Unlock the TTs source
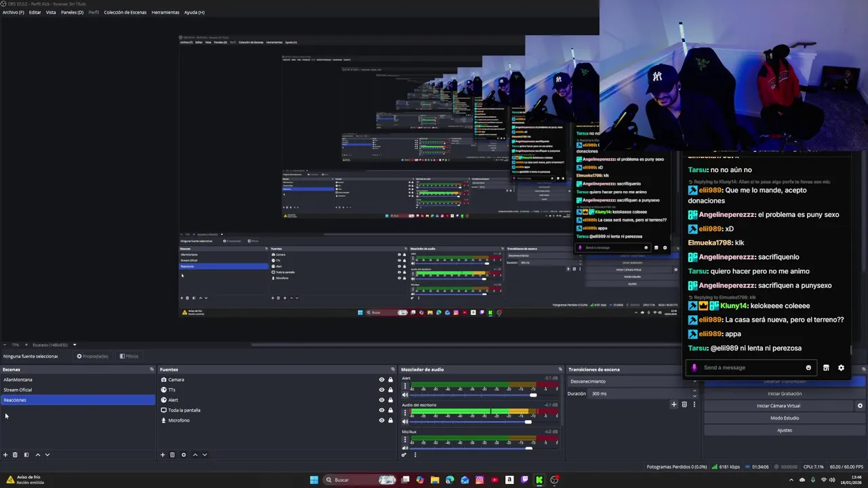The image size is (868, 488). coord(391,390)
